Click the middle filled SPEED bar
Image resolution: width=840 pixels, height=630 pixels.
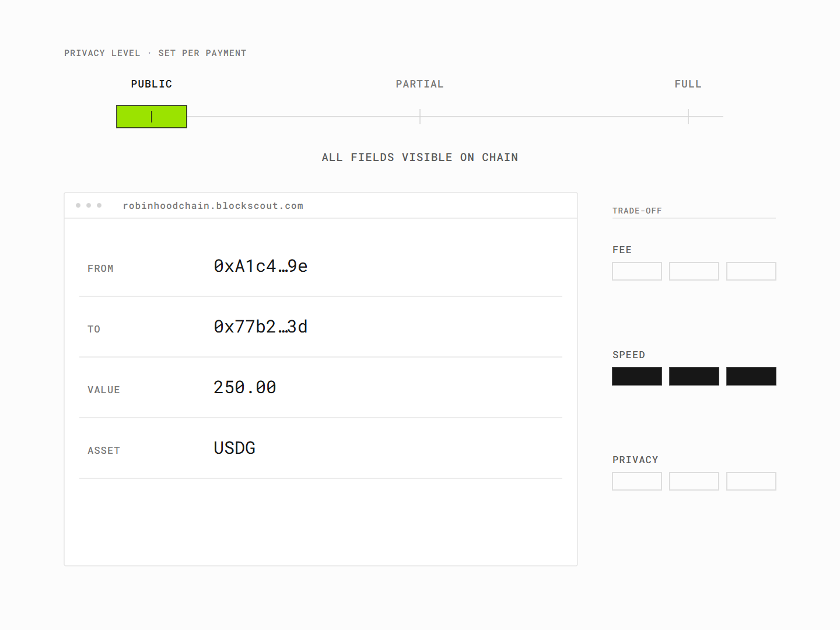tap(694, 376)
